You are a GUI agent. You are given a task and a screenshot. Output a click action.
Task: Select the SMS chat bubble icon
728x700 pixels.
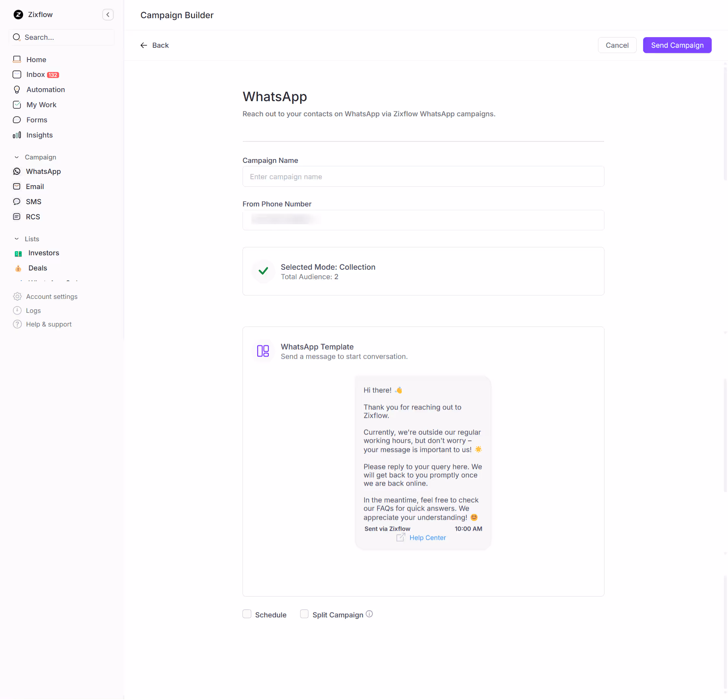click(17, 202)
